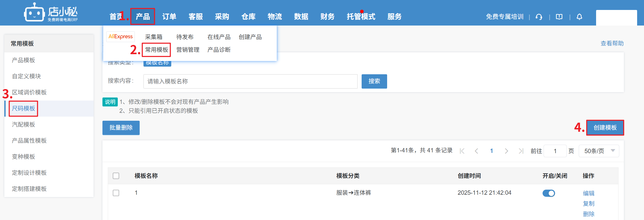Click the 批量删除 button
The image size is (644, 220).
click(121, 128)
